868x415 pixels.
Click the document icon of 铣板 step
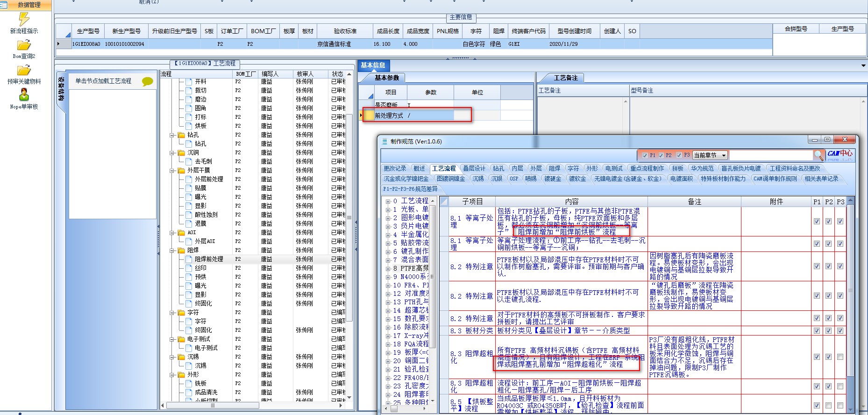189,384
